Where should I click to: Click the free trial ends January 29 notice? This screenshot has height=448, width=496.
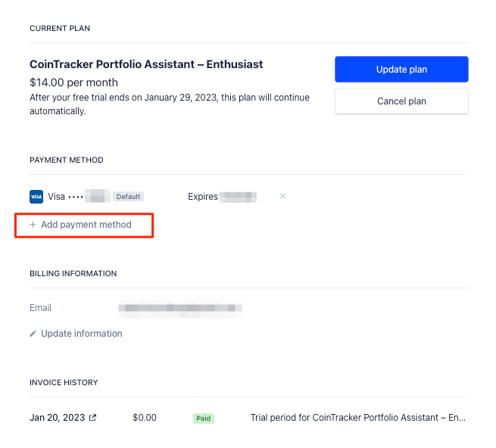170,104
